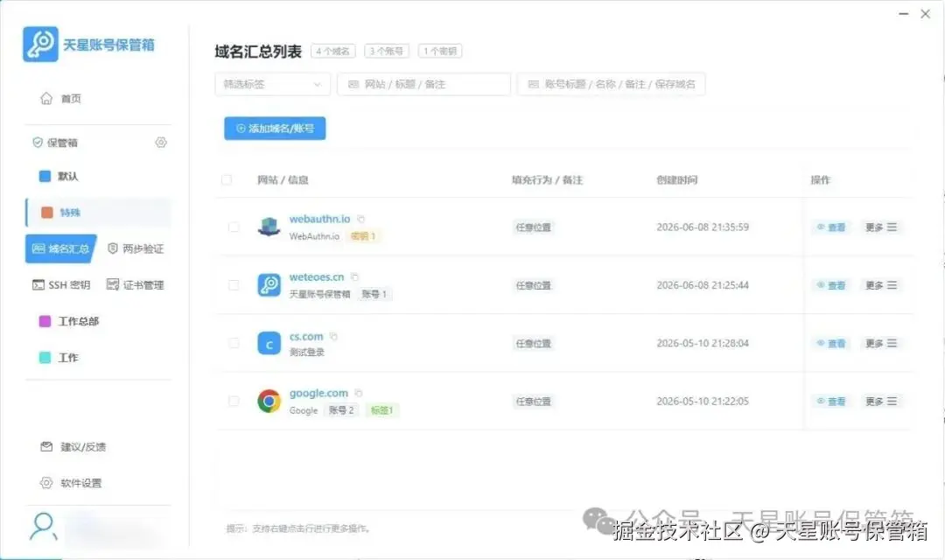The image size is (945, 560).
Task: Click the cyan 工作 color swatch
Action: 45,358
